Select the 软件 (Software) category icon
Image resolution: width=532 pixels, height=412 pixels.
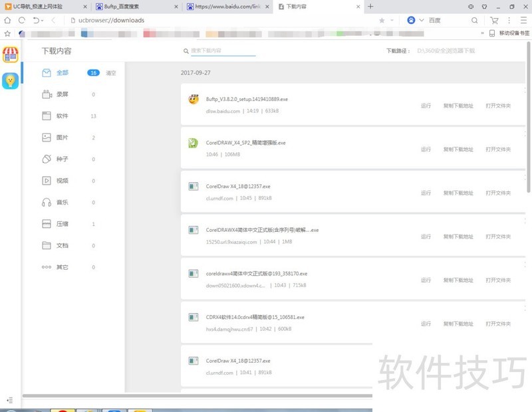(x=46, y=116)
